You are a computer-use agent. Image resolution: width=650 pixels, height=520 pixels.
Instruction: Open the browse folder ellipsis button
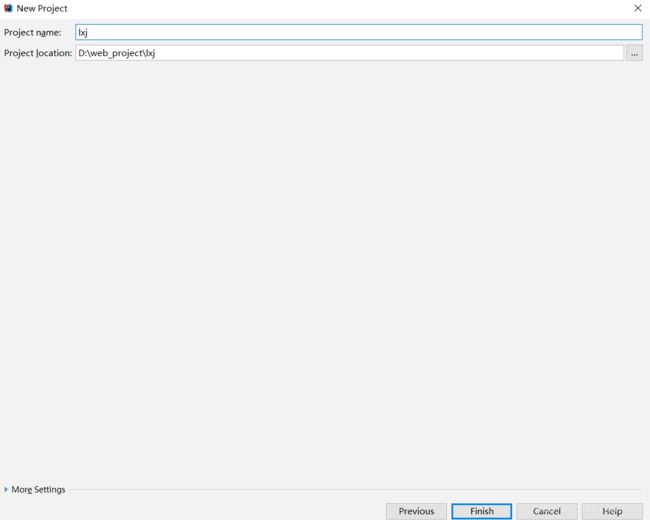tap(634, 53)
